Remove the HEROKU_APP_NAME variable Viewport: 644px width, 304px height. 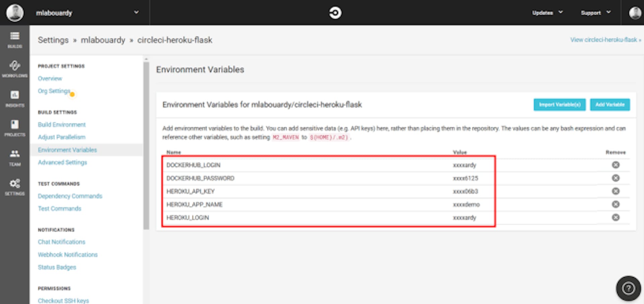pyautogui.click(x=615, y=204)
